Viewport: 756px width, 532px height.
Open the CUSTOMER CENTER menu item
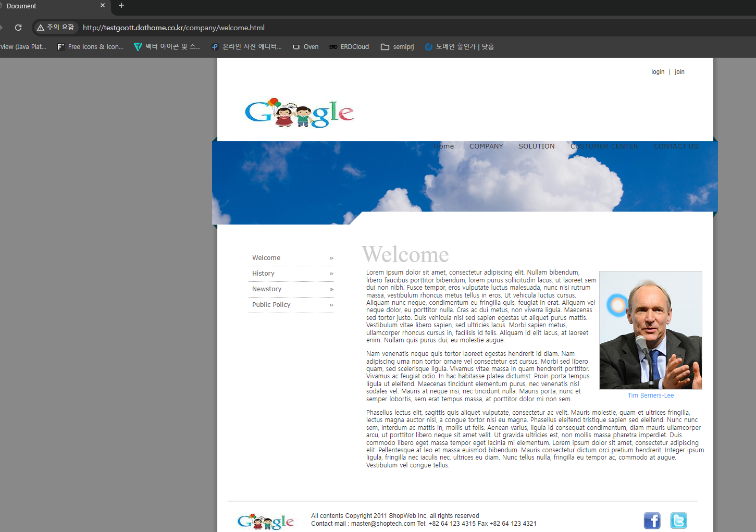click(x=604, y=146)
